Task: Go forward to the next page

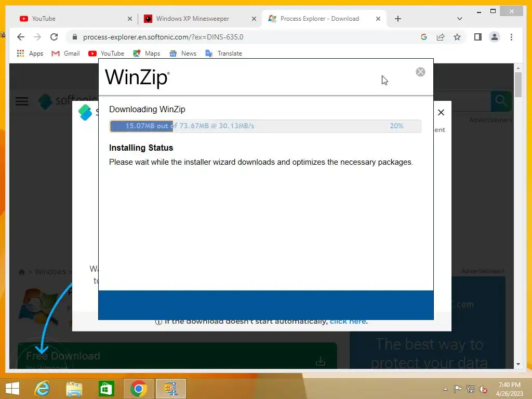Action: 37,37
